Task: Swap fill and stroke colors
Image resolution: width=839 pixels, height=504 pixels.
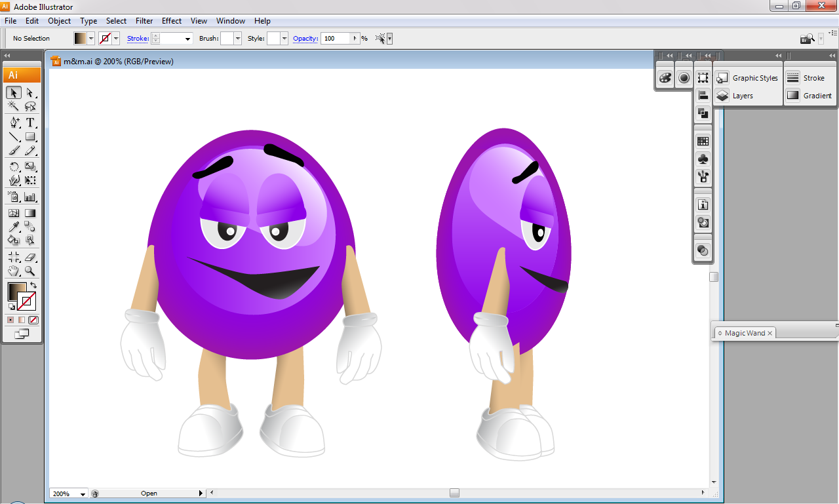Action: [x=33, y=286]
